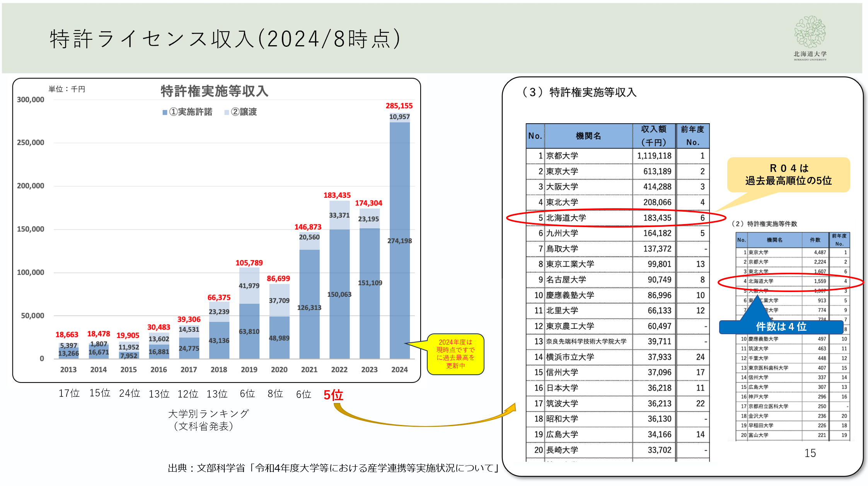The image size is (868, 486).
Task: Click the 39,306 total above the 2017 bar
Action: click(x=189, y=319)
